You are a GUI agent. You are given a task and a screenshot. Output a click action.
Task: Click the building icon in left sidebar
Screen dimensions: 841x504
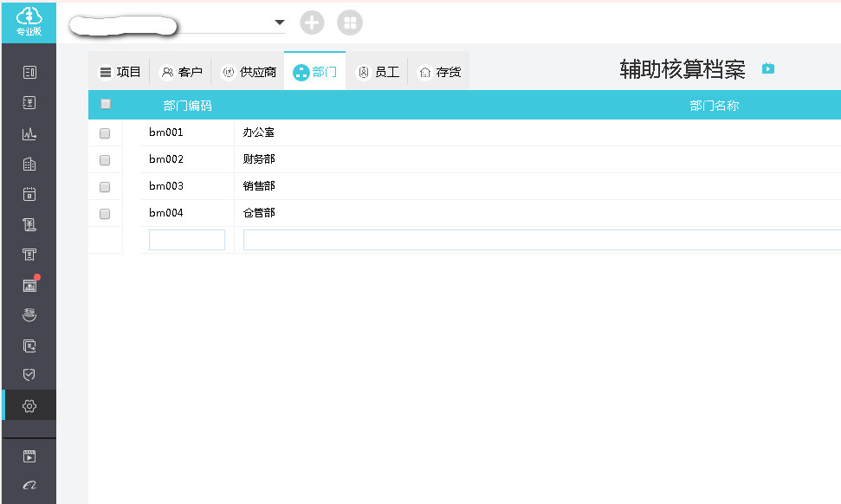(29, 164)
